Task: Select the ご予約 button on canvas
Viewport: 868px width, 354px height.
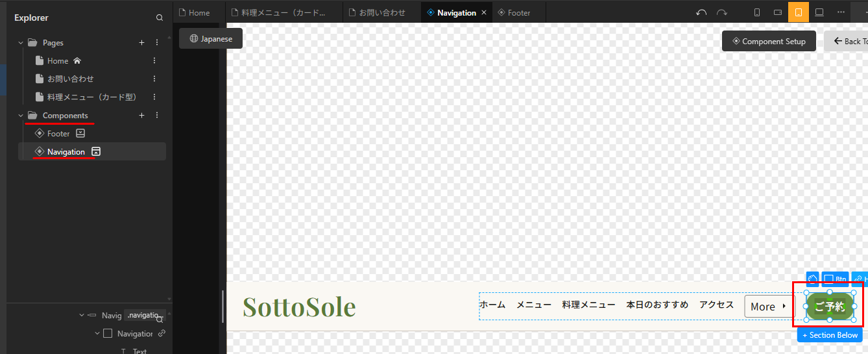Action: 830,307
